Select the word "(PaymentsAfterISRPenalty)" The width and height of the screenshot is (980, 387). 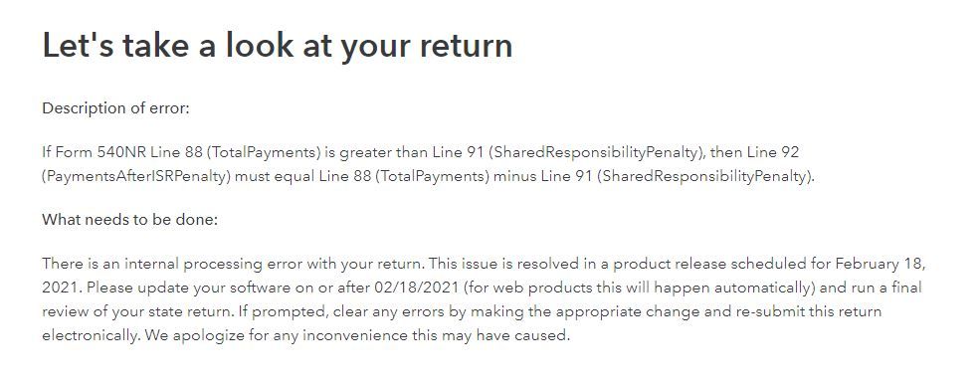coord(136,177)
